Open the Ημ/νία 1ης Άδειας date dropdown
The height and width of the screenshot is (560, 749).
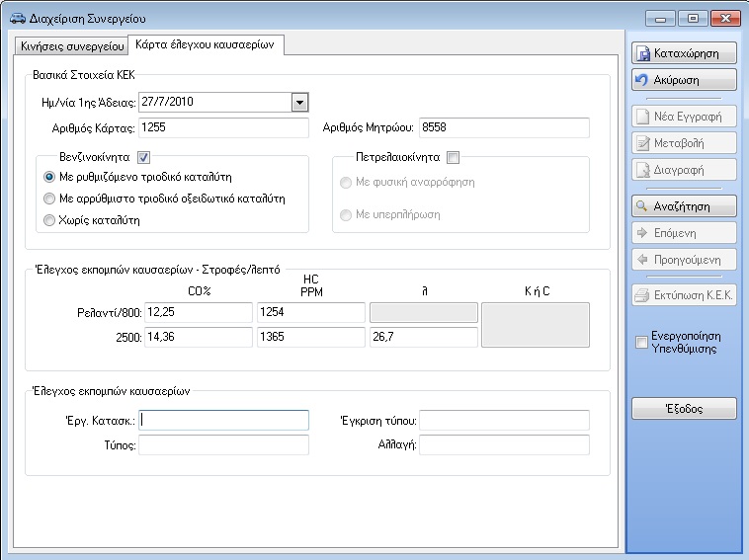(299, 102)
